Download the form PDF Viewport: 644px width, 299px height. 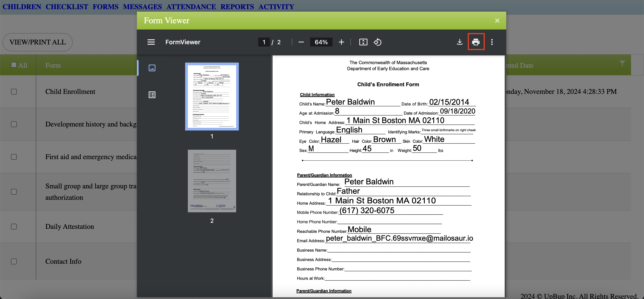tap(460, 42)
